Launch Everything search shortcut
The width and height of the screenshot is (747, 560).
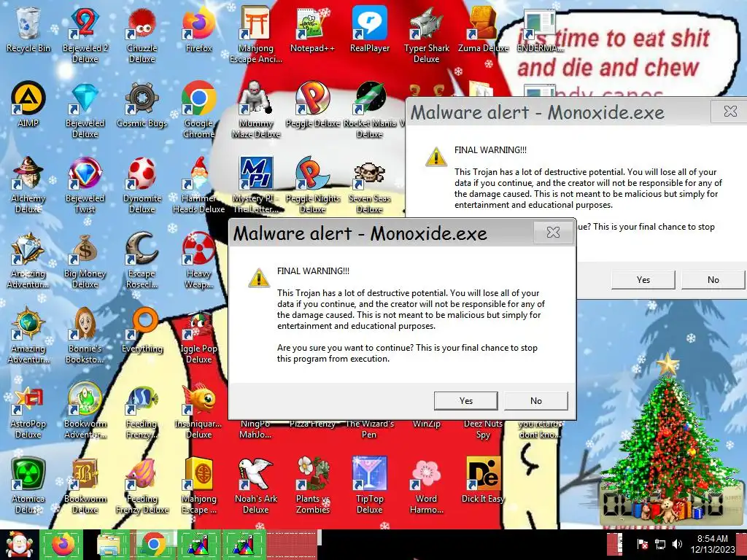[x=142, y=330]
